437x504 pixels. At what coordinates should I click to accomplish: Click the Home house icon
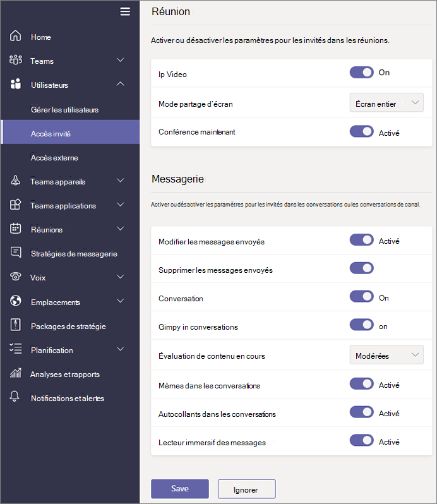[16, 37]
